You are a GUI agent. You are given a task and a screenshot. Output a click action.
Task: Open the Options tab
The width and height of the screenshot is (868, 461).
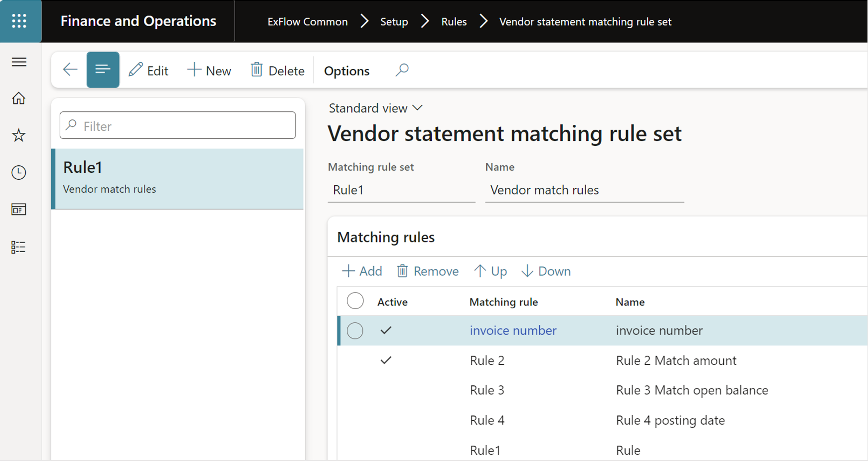tap(347, 71)
